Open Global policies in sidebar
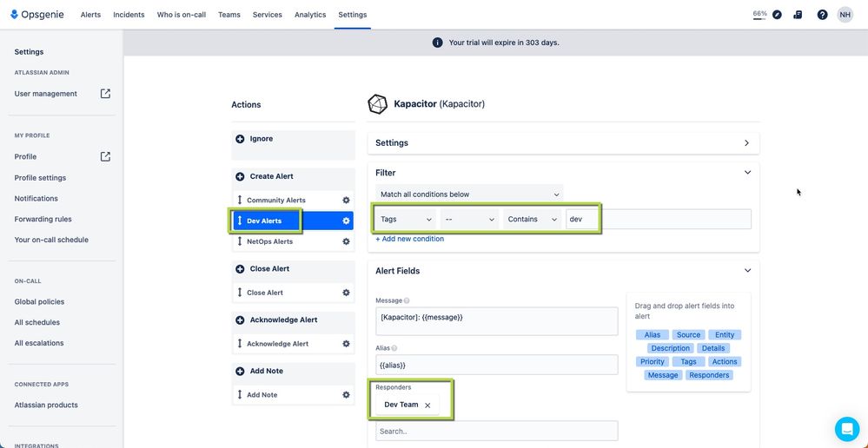 point(39,301)
